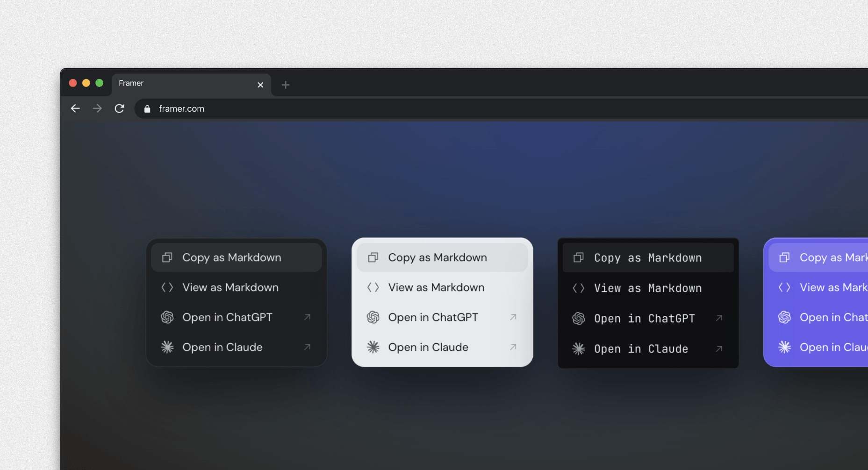Choose the Open in Claude item in the purple menu
This screenshot has height=470, width=868.
point(818,347)
